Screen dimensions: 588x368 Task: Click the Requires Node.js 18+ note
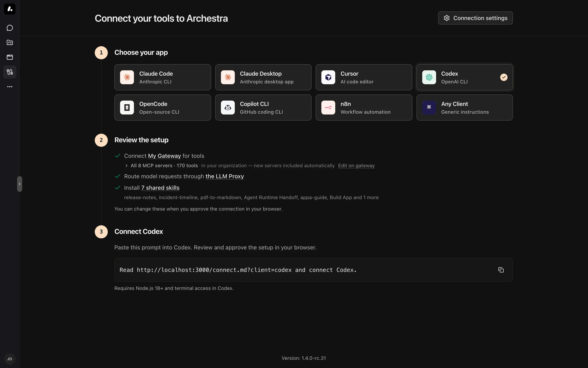coord(174,288)
